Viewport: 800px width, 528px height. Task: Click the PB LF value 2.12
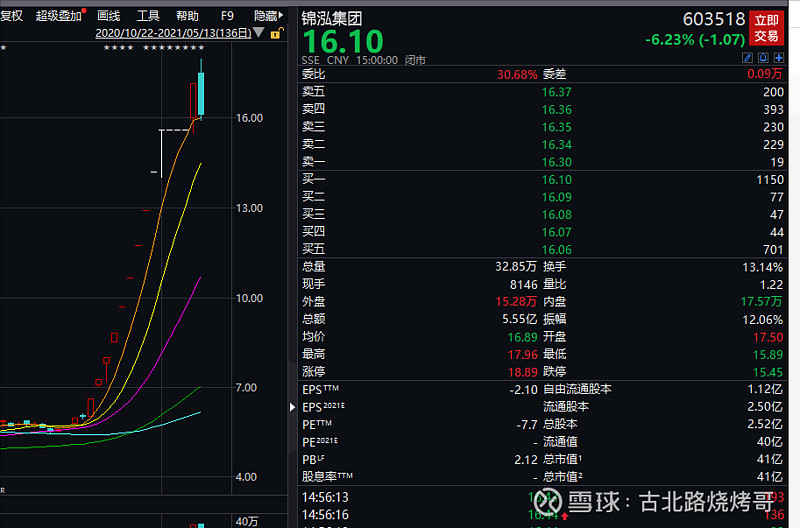pos(526,460)
